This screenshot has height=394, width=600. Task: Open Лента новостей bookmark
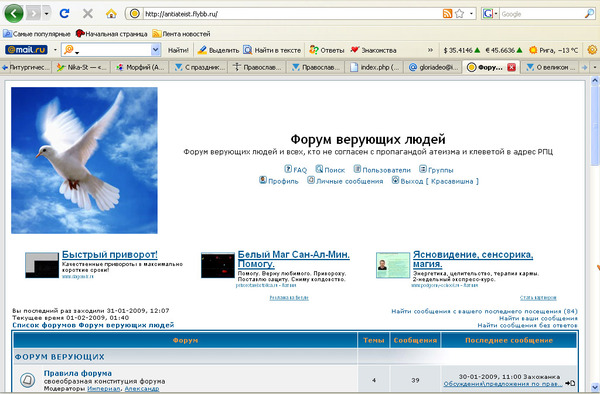tap(181, 34)
